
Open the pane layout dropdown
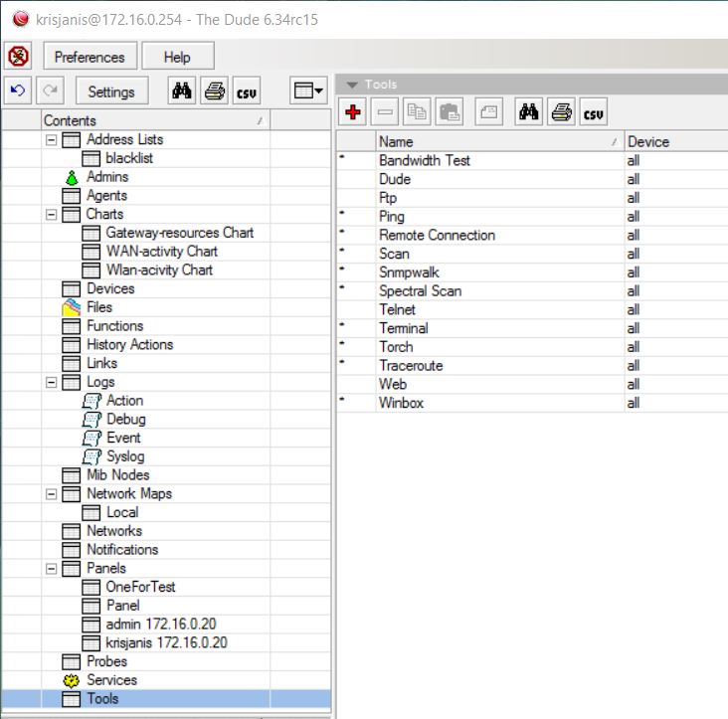[x=308, y=90]
